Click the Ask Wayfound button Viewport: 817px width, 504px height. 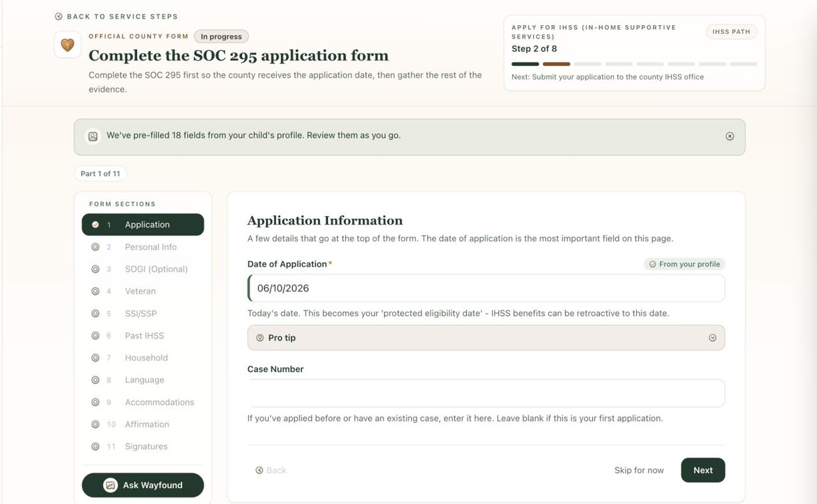(x=143, y=485)
